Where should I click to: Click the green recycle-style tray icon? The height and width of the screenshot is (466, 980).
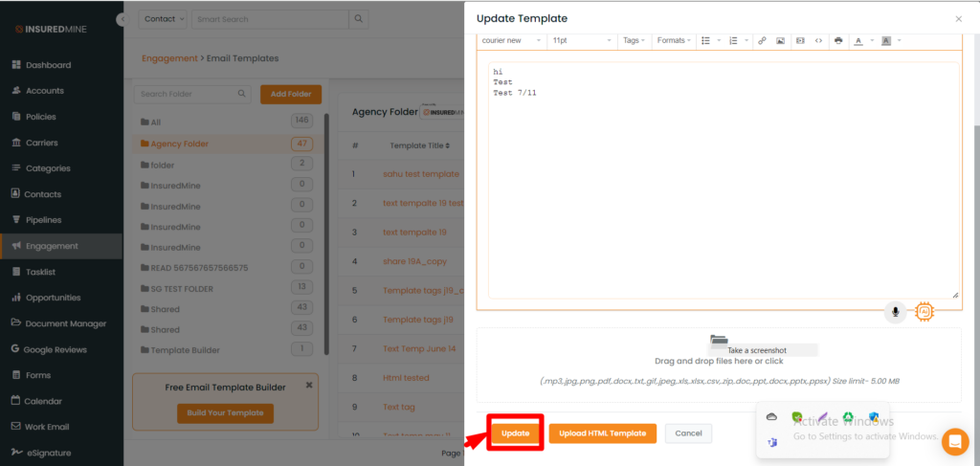[848, 416]
